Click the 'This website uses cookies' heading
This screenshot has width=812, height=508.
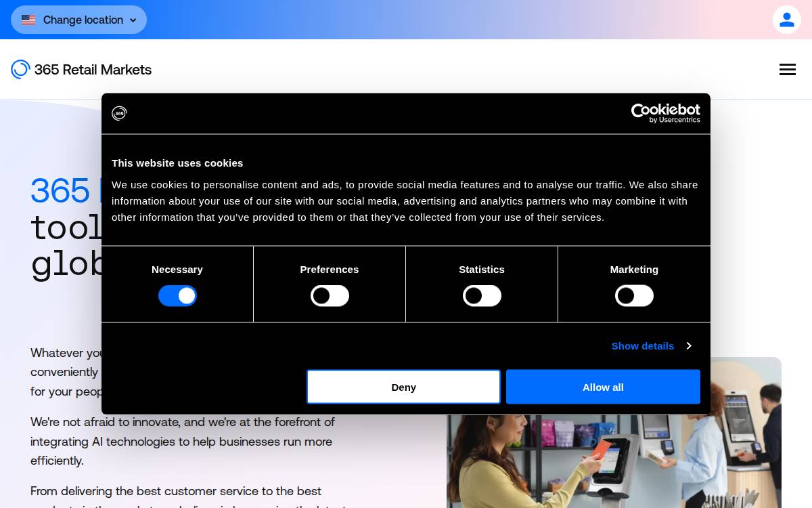pos(177,163)
